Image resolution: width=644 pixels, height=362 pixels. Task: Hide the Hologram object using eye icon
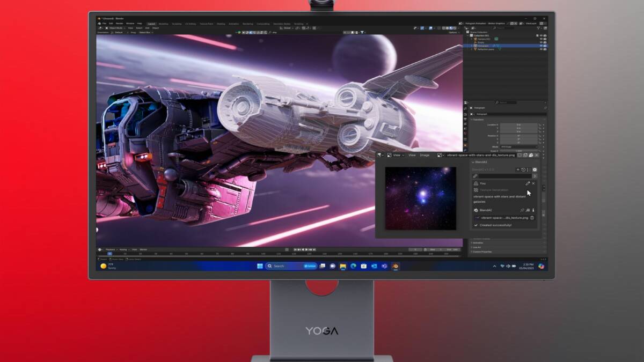tap(541, 46)
